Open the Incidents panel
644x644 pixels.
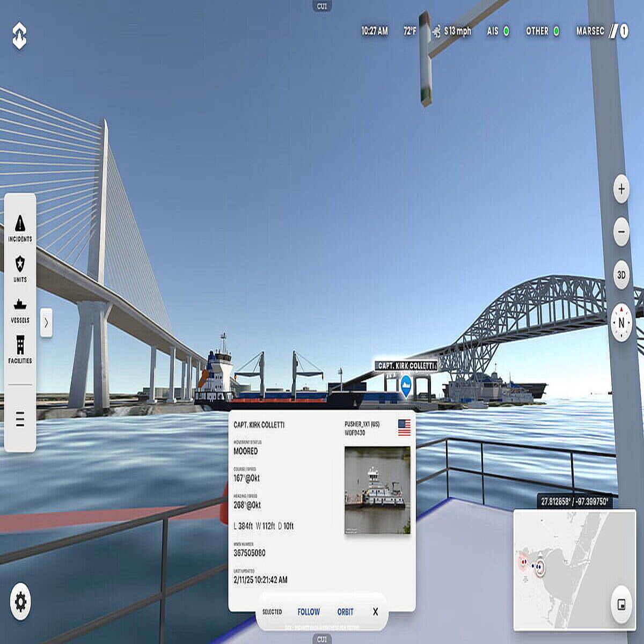point(20,228)
